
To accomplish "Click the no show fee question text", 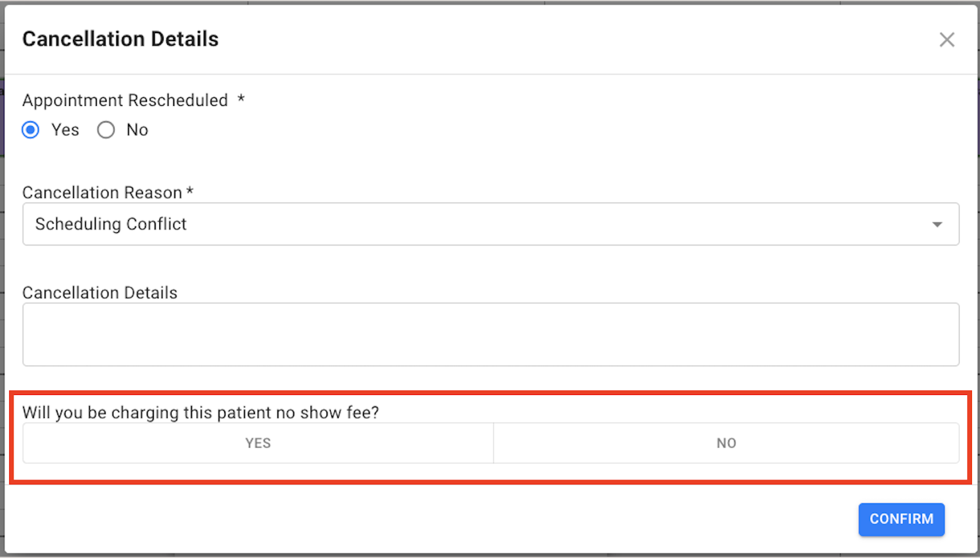I will [x=200, y=413].
